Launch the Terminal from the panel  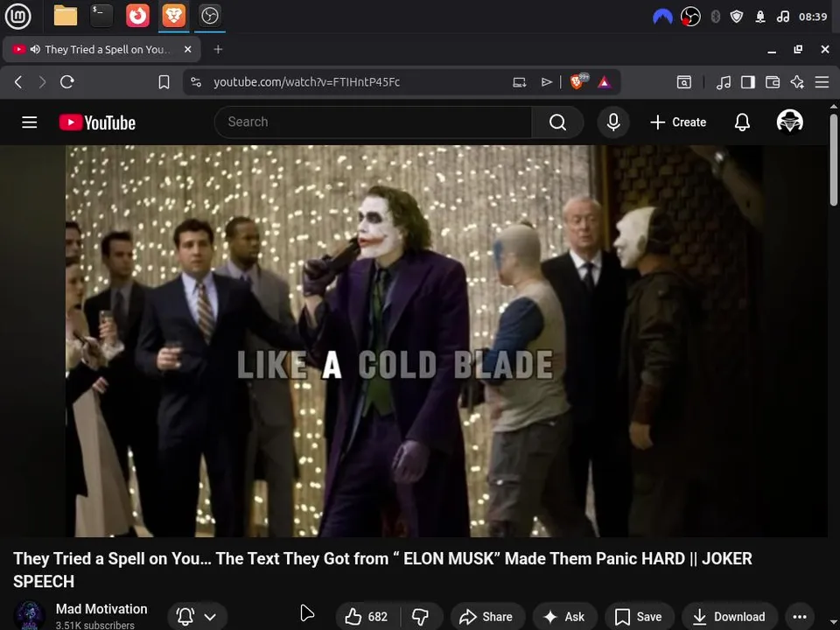(101, 16)
